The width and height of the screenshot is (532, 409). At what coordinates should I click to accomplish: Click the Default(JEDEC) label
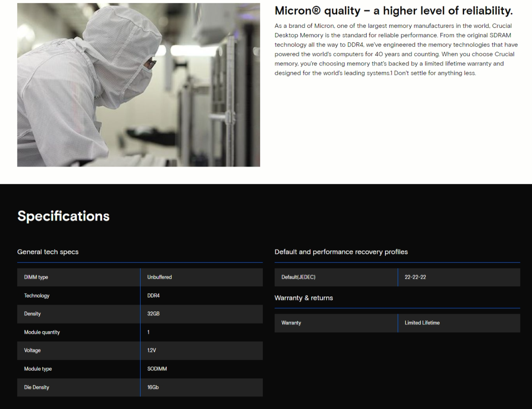(x=298, y=277)
